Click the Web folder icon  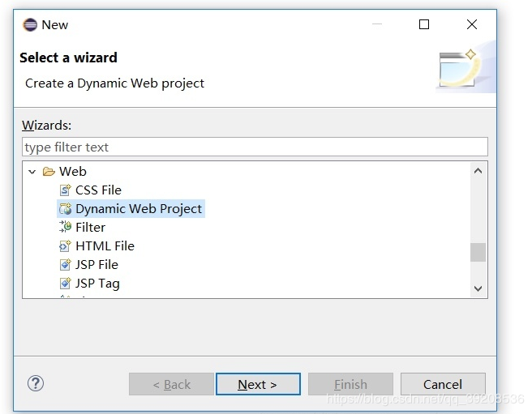tap(49, 172)
